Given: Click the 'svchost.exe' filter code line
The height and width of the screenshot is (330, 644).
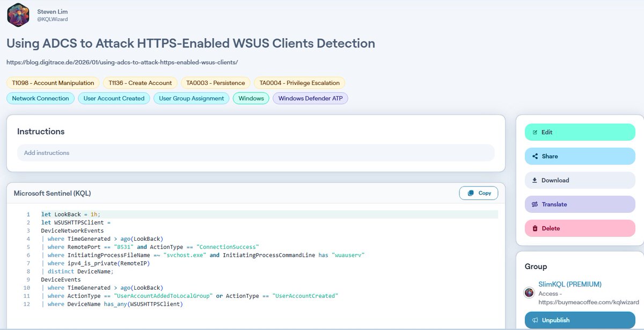Looking at the screenshot, I should [x=203, y=255].
